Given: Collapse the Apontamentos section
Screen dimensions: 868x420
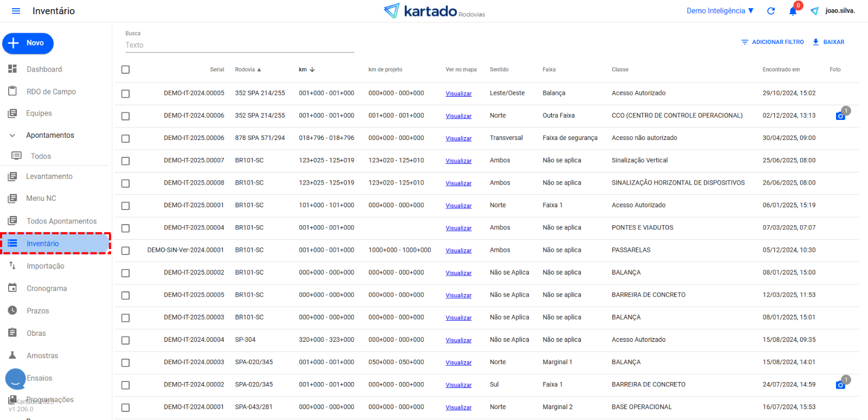Looking at the screenshot, I should (x=12, y=135).
